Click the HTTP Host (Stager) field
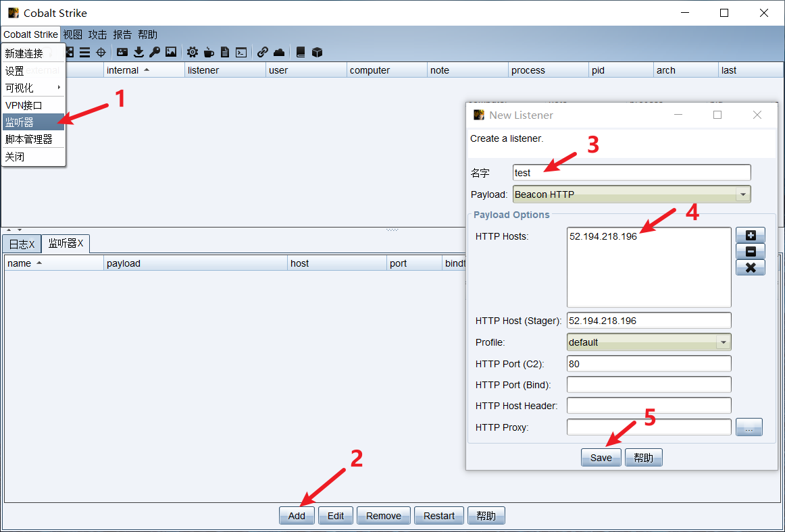This screenshot has height=532, width=785. click(x=649, y=320)
